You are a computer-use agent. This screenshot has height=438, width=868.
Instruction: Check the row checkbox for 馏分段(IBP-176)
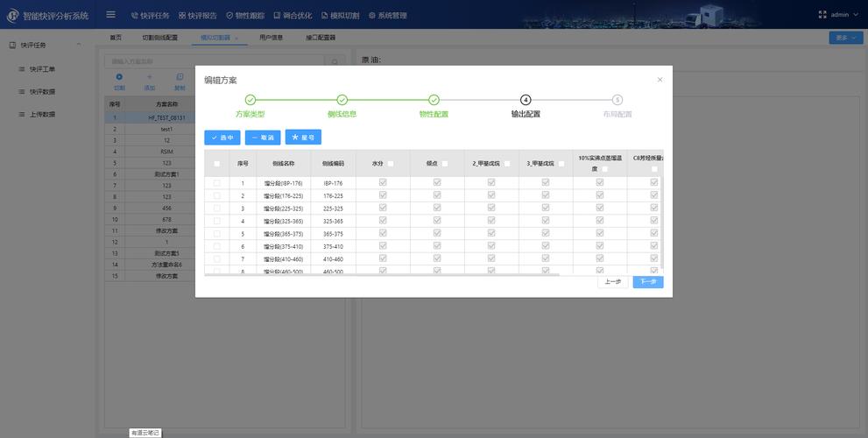[x=217, y=183]
